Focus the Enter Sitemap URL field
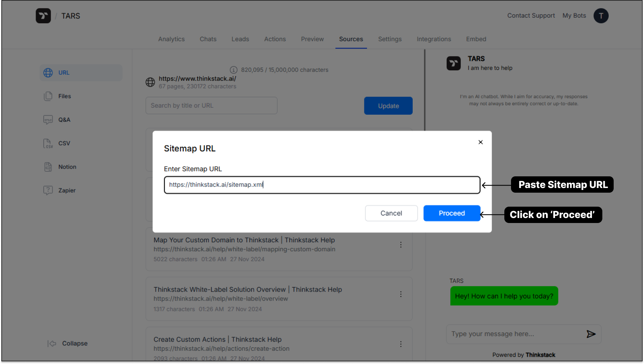Screen dimensions: 644x364 click(x=322, y=185)
